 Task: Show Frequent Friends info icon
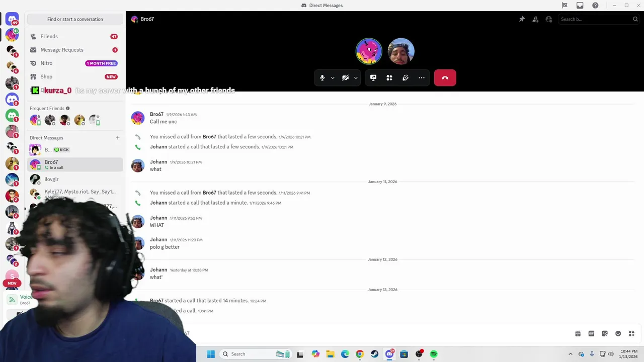tap(67, 108)
